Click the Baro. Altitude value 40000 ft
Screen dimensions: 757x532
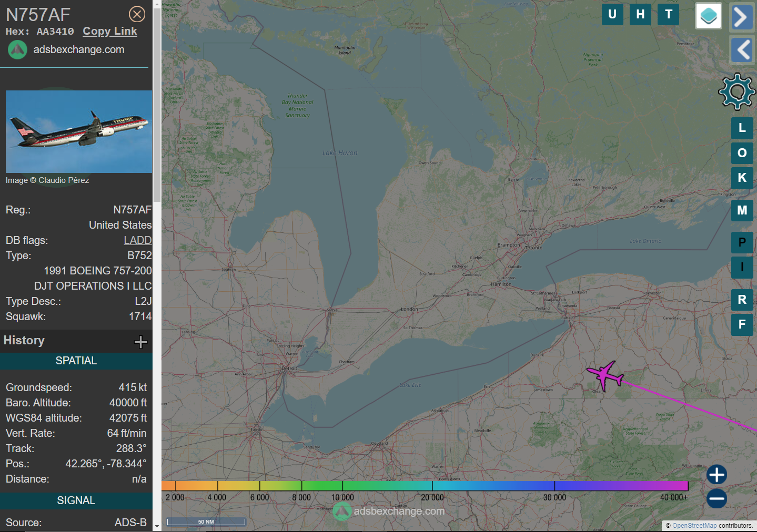coord(128,403)
